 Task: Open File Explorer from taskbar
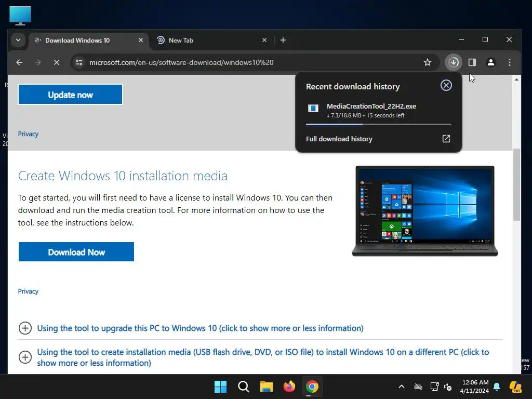[x=267, y=387]
